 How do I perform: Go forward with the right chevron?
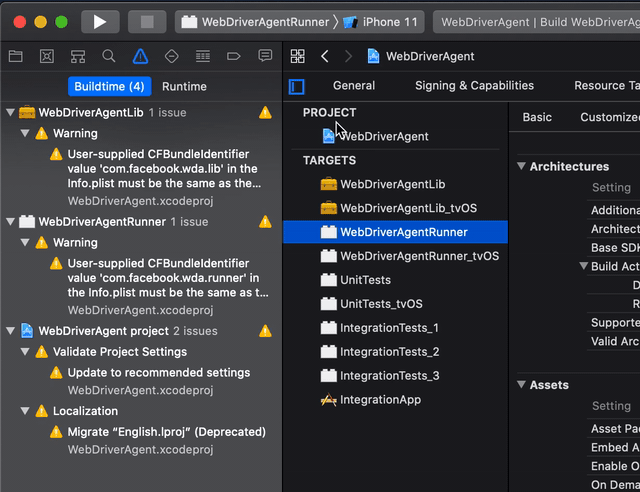click(348, 56)
